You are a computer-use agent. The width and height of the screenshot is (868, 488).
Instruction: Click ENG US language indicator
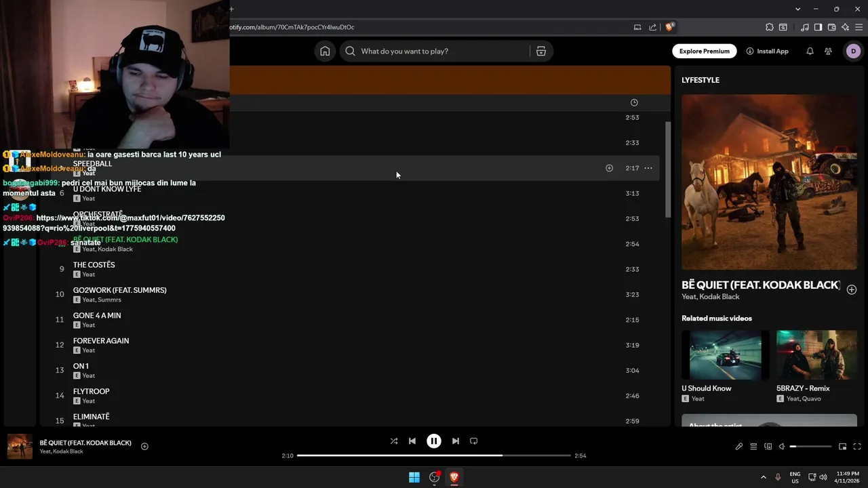click(x=795, y=477)
